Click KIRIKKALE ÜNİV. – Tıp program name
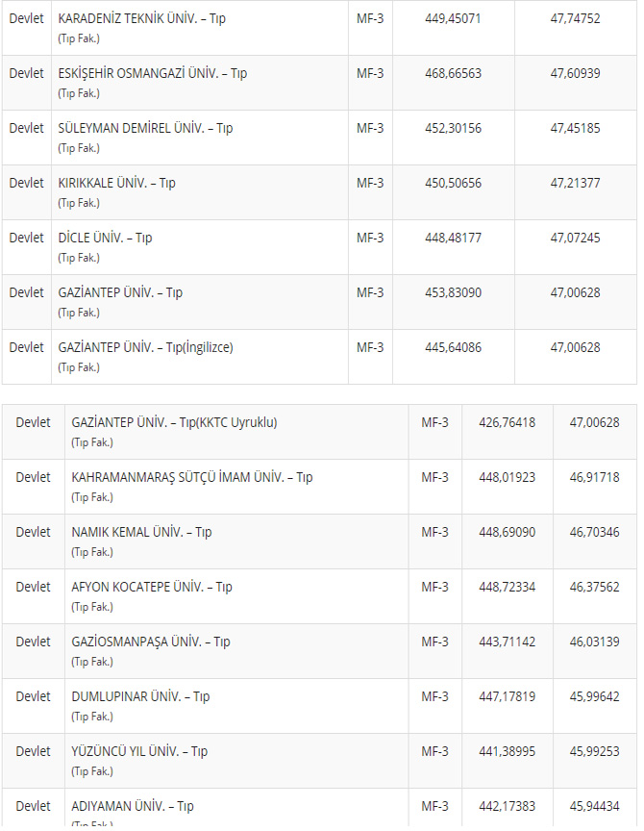 tap(117, 183)
